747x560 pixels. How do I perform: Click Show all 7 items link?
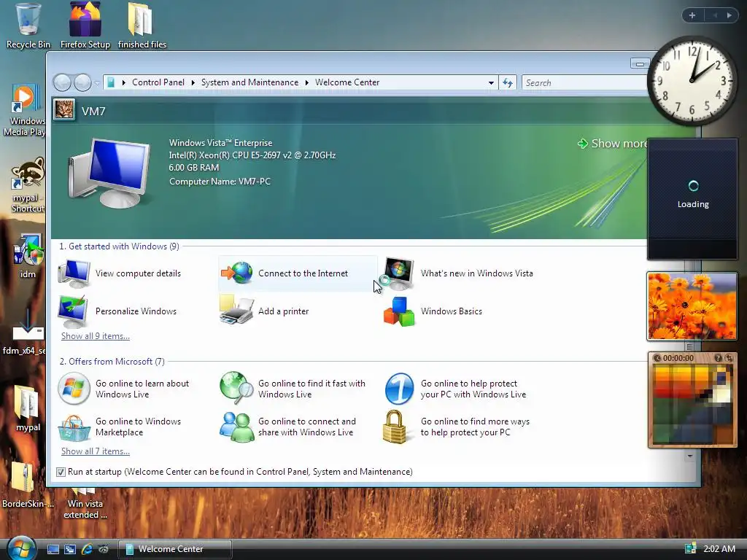pos(96,451)
